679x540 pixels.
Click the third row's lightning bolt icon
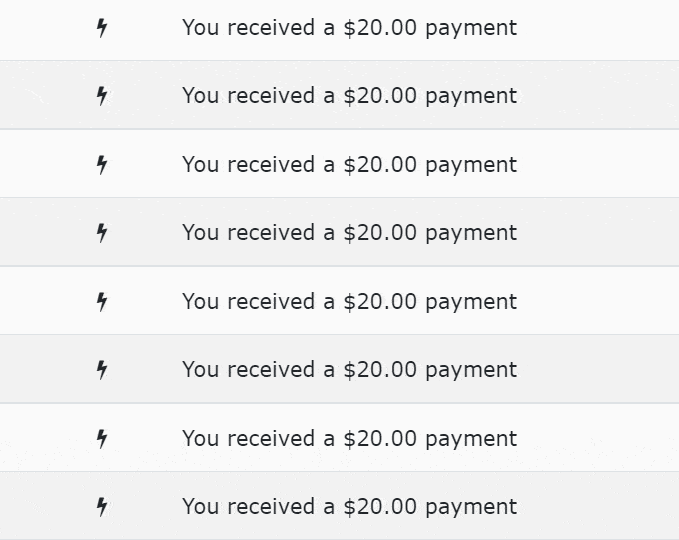coord(102,165)
